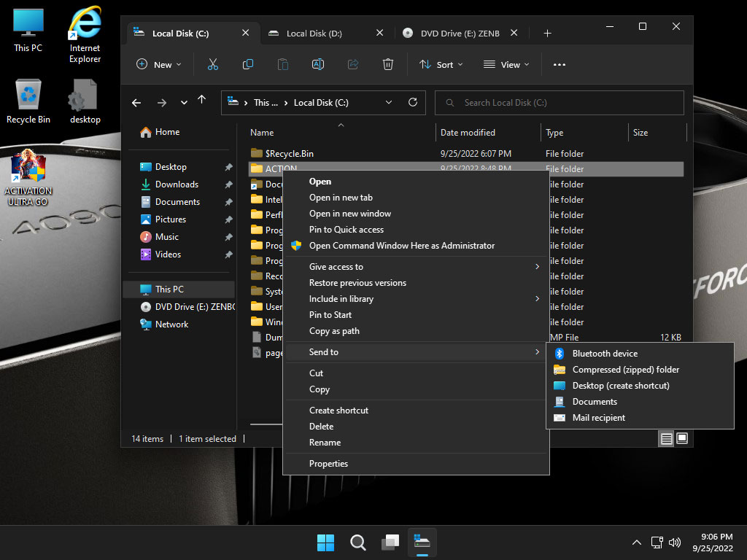Choose Pin to Quick access
Image resolution: width=747 pixels, height=560 pixels.
coord(417,230)
